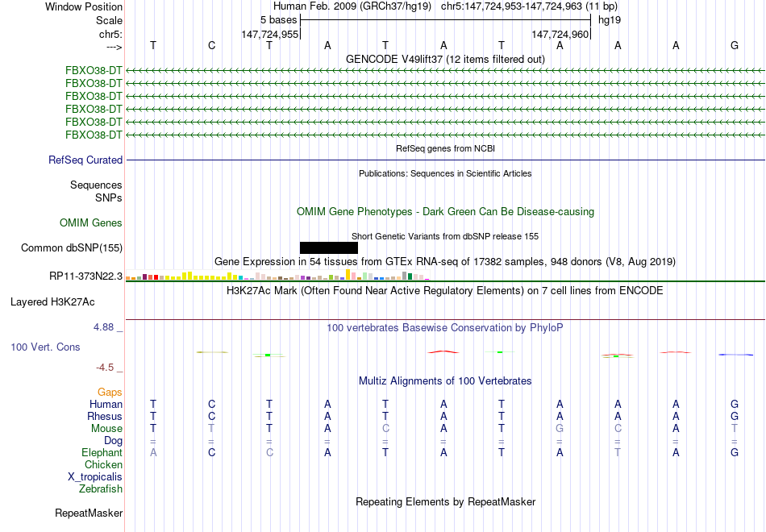
Task: Click the Human Feb. 2009 (GRCh37/hg19) heading
Action: point(352,6)
